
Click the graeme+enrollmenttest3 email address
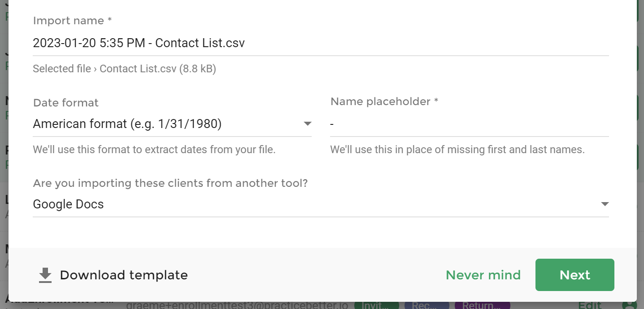tap(237, 305)
